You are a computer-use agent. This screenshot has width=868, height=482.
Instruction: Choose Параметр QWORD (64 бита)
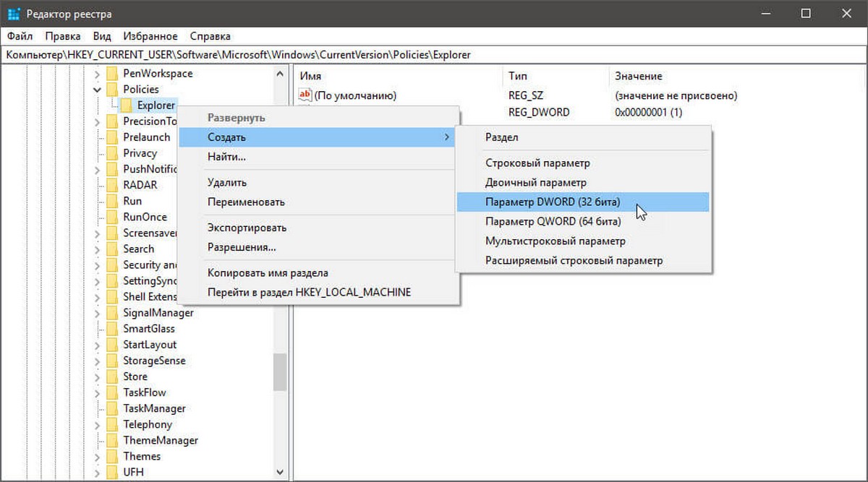pos(583,222)
